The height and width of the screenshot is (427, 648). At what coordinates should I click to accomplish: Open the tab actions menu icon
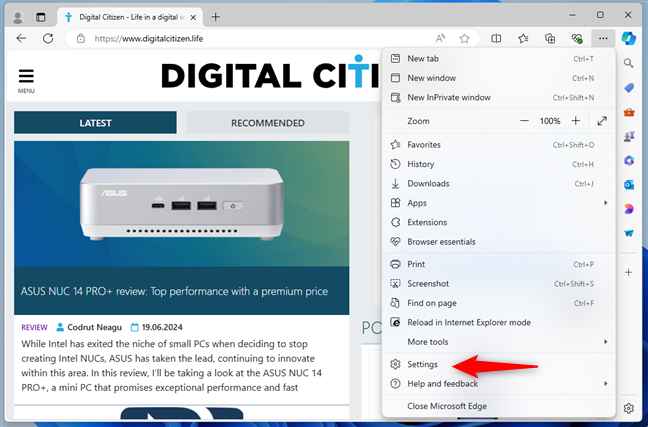point(40,17)
